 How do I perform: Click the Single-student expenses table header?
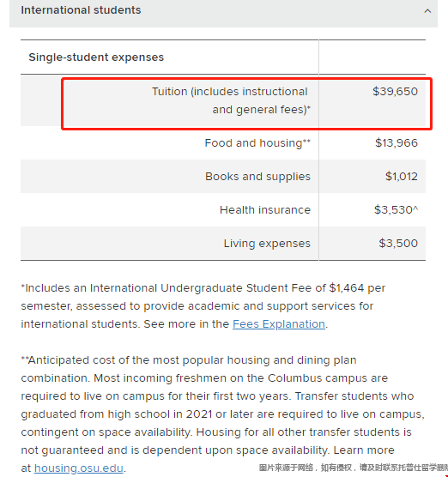(x=96, y=57)
